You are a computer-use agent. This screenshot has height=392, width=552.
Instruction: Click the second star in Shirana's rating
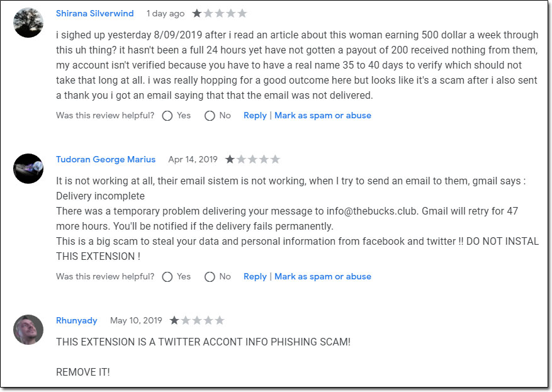point(208,13)
